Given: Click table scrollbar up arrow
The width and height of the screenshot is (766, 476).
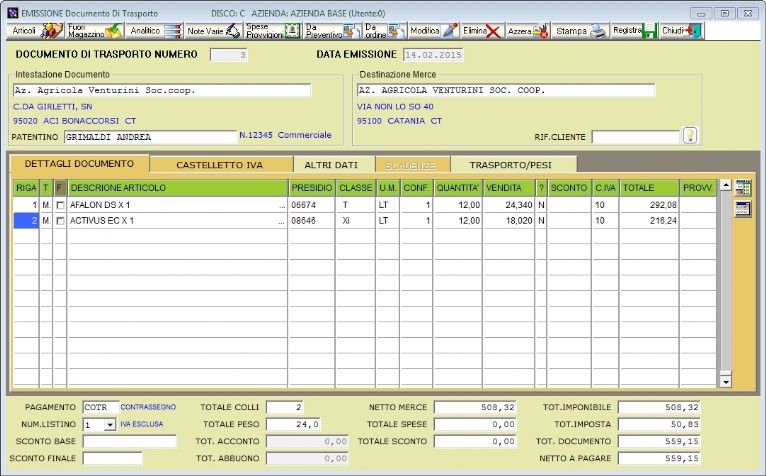Looking at the screenshot, I should 725,185.
